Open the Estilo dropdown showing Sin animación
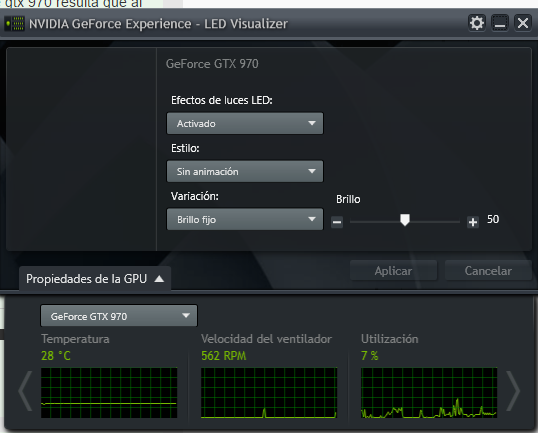Viewport: 538px width, 433px height. click(245, 171)
